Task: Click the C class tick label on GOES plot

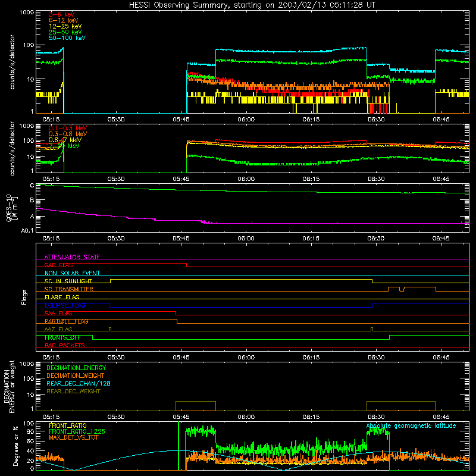Action: [32, 185]
